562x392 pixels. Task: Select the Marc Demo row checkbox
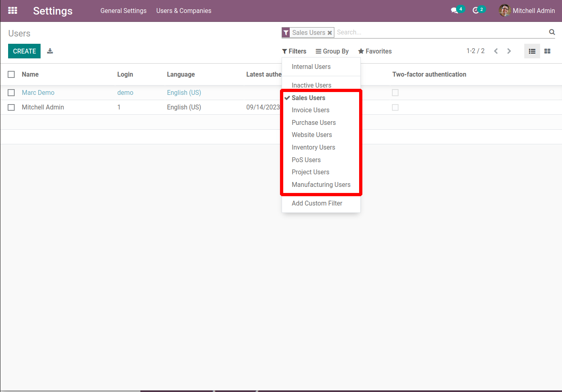tap(11, 92)
